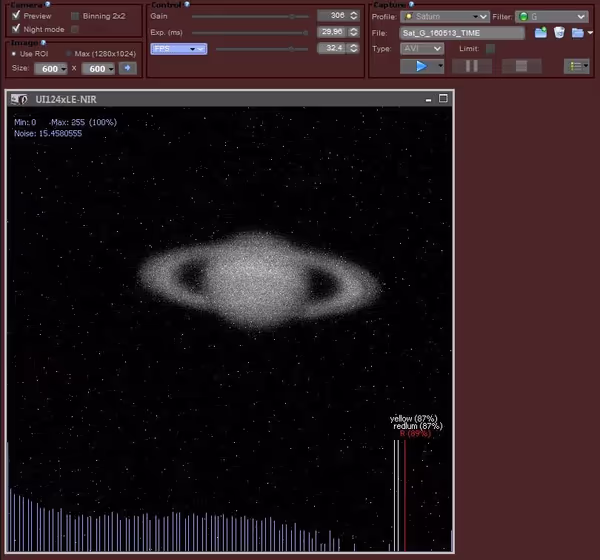This screenshot has width=600, height=560.
Task: Click the Gain value field 306
Action: tap(333, 16)
